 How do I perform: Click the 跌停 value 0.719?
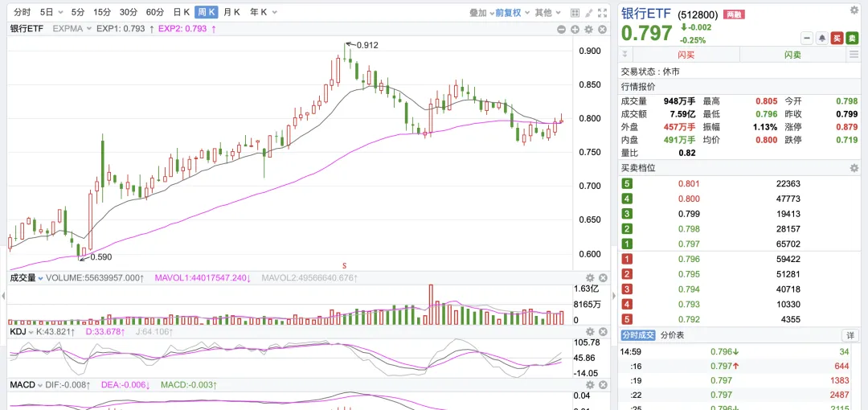pyautogui.click(x=848, y=140)
